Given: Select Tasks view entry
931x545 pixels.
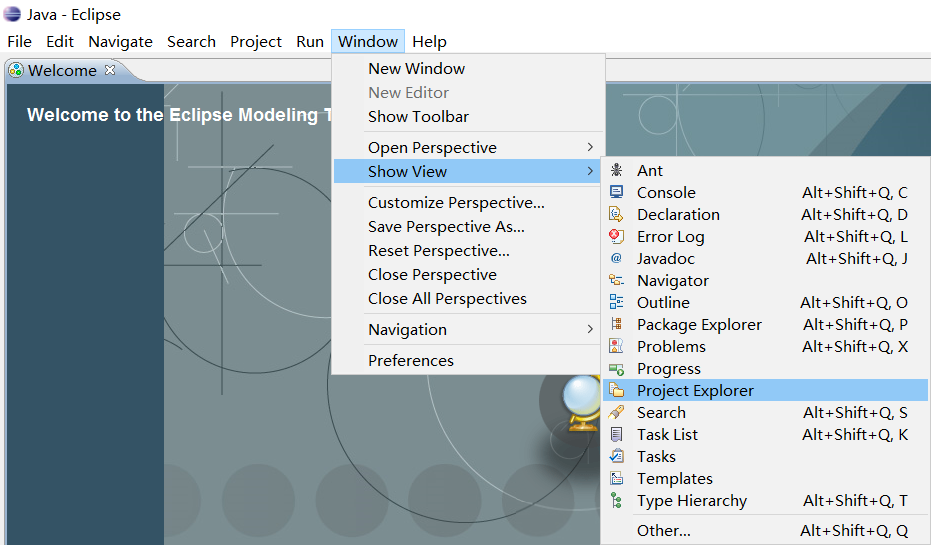Looking at the screenshot, I should [x=766, y=457].
